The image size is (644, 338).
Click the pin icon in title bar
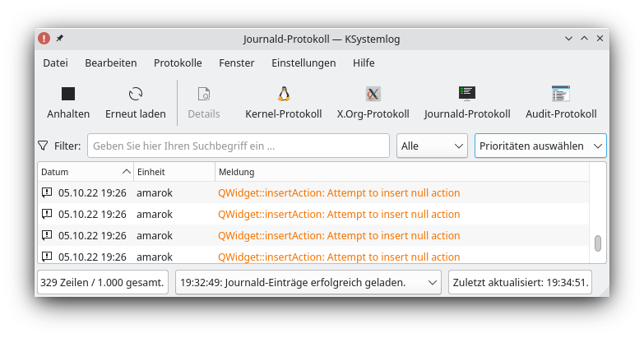click(x=59, y=39)
